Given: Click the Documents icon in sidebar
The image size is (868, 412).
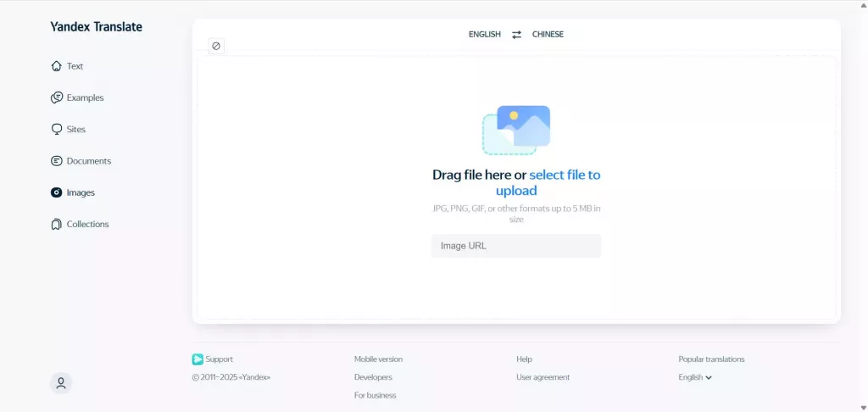Looking at the screenshot, I should [56, 161].
